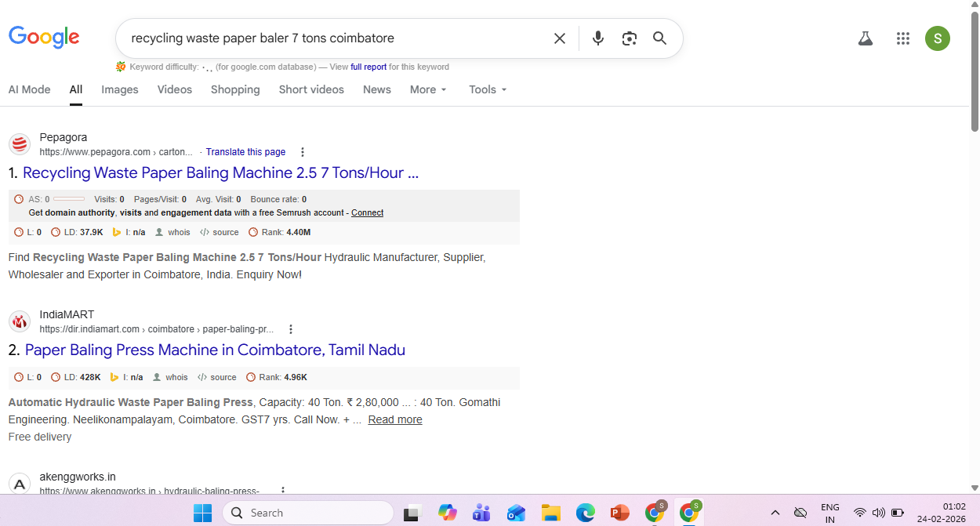Screen dimensions: 980x526
Task: Open File Explorer taskbar icon
Action: point(551,513)
